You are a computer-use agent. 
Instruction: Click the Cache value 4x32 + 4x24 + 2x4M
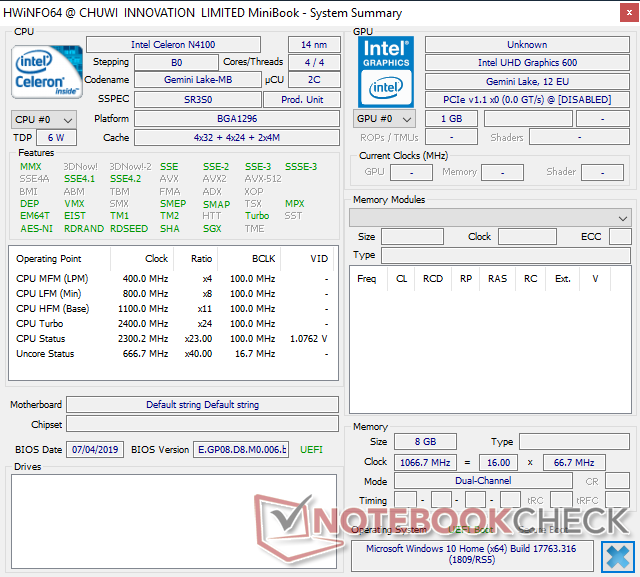237,138
